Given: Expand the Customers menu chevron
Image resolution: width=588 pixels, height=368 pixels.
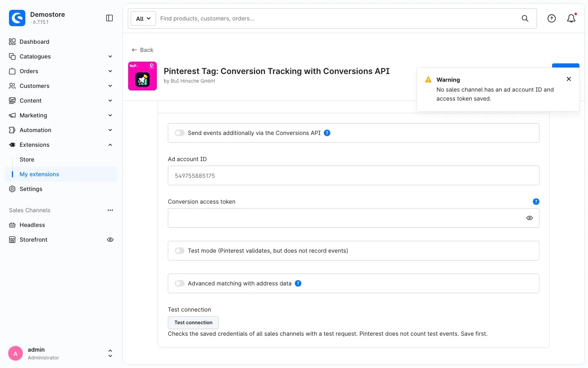Looking at the screenshot, I should click(x=110, y=86).
